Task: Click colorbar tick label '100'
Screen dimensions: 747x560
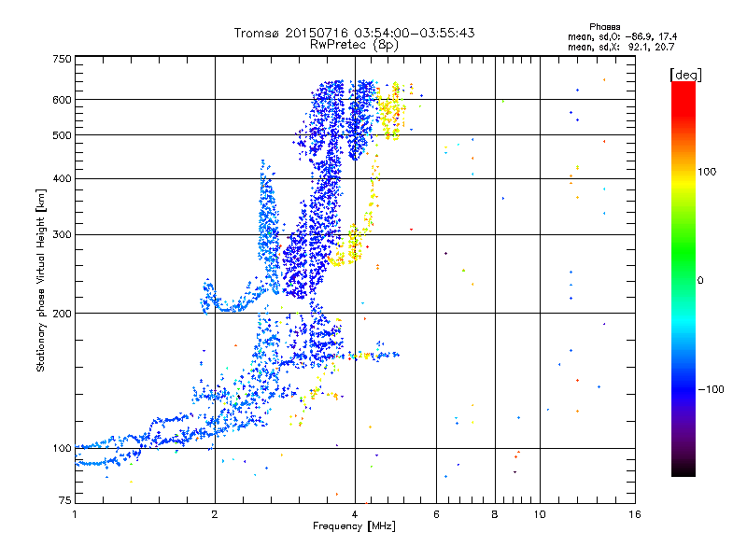Action: click(707, 172)
